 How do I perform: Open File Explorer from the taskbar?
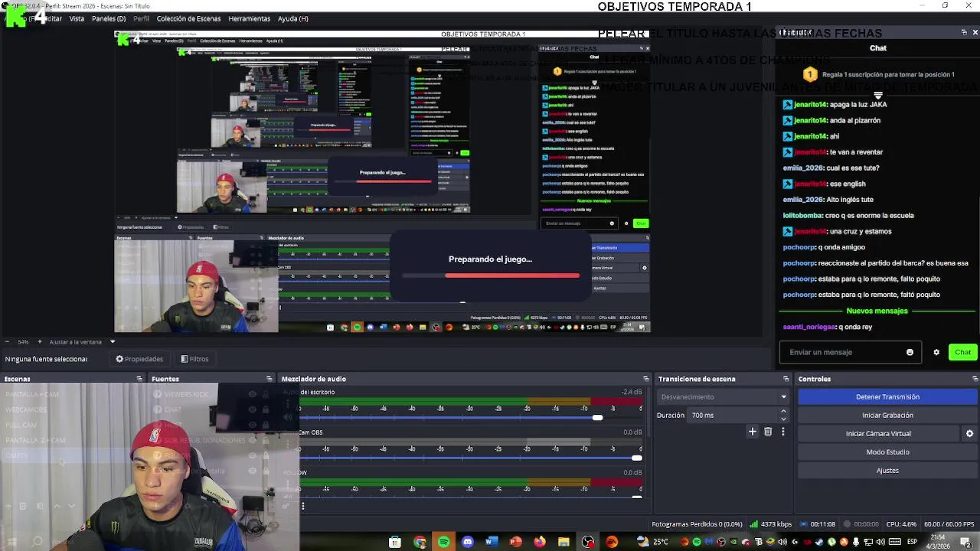point(563,542)
